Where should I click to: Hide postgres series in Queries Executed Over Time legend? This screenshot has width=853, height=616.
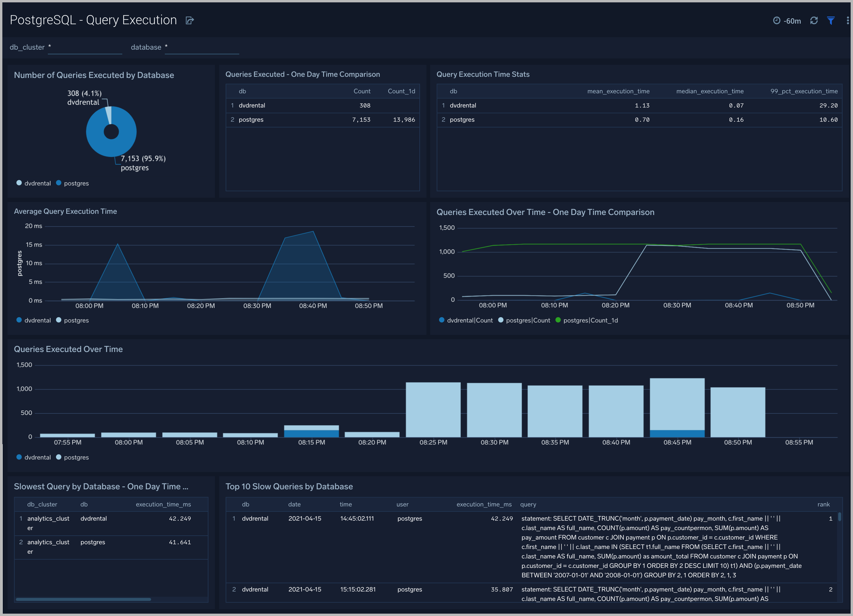pyautogui.click(x=76, y=457)
